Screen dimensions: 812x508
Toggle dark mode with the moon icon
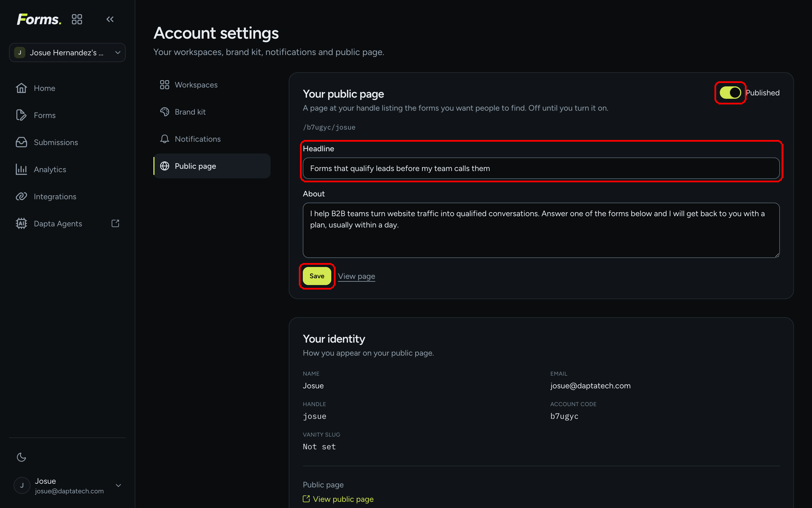(21, 457)
